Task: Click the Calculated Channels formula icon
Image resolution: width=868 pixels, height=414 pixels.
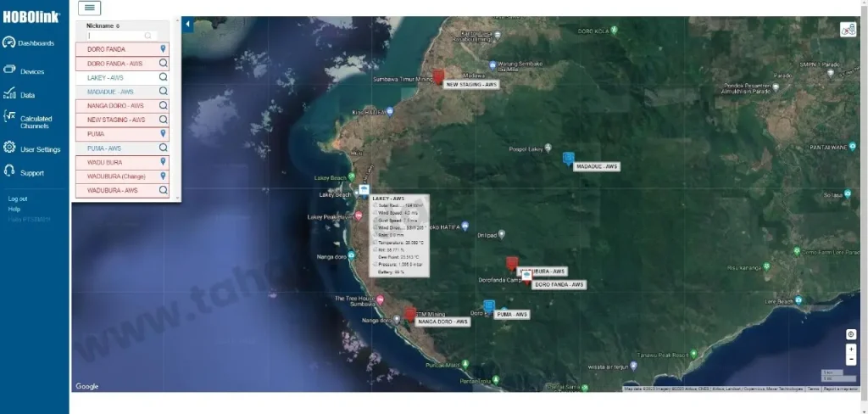Action: (x=9, y=116)
